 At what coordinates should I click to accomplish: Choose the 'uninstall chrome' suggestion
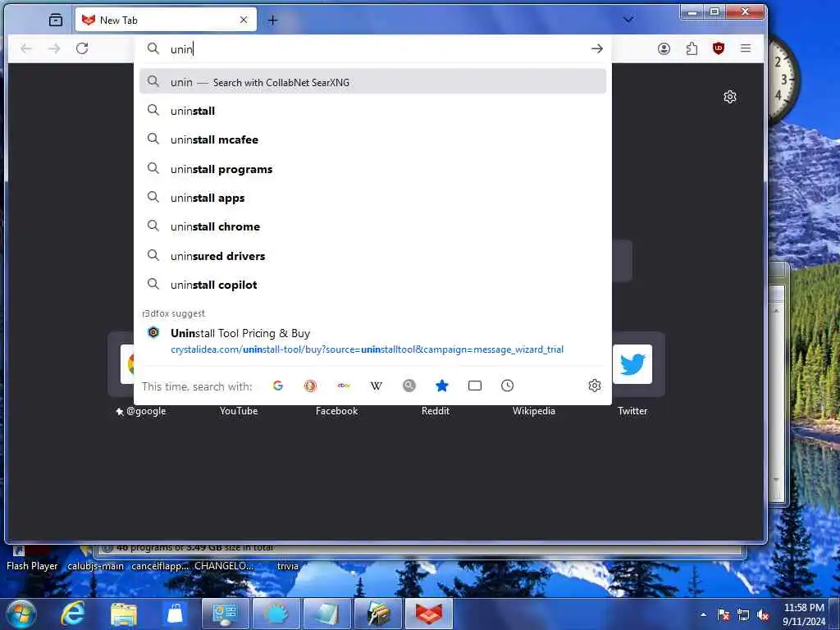373,226
